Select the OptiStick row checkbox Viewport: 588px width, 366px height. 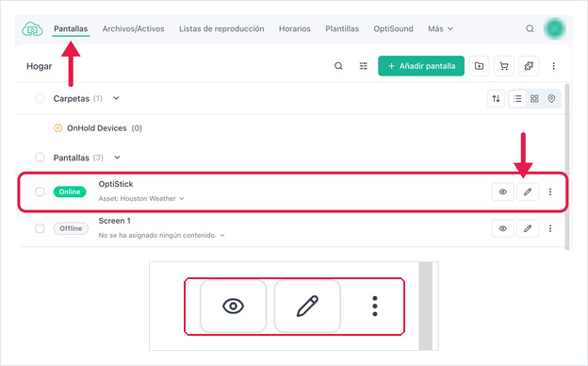(40, 191)
